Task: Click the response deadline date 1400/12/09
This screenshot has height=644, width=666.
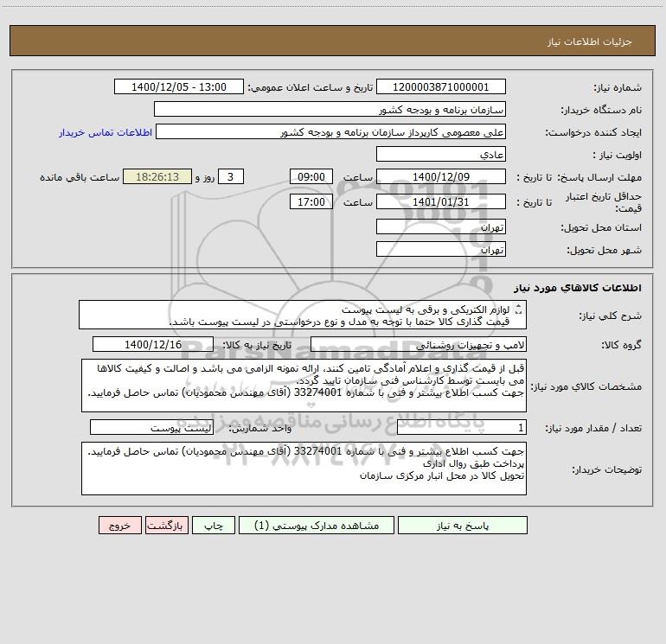Action: point(441,176)
